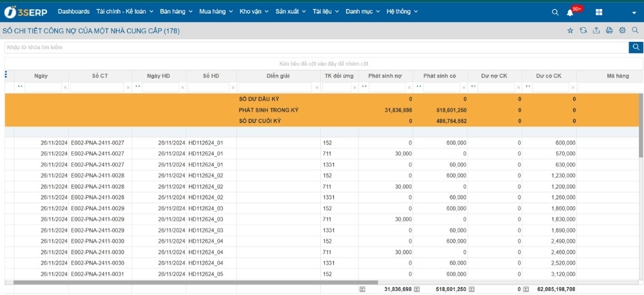Screen dimensions: 644x295
Task: Open the Danh mục menu
Action: tap(362, 12)
